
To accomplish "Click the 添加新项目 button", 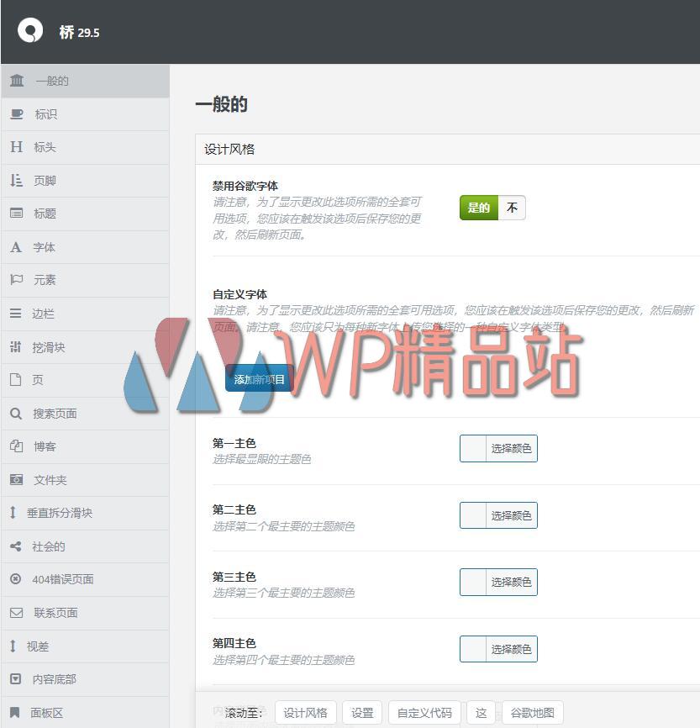I will click(x=259, y=379).
